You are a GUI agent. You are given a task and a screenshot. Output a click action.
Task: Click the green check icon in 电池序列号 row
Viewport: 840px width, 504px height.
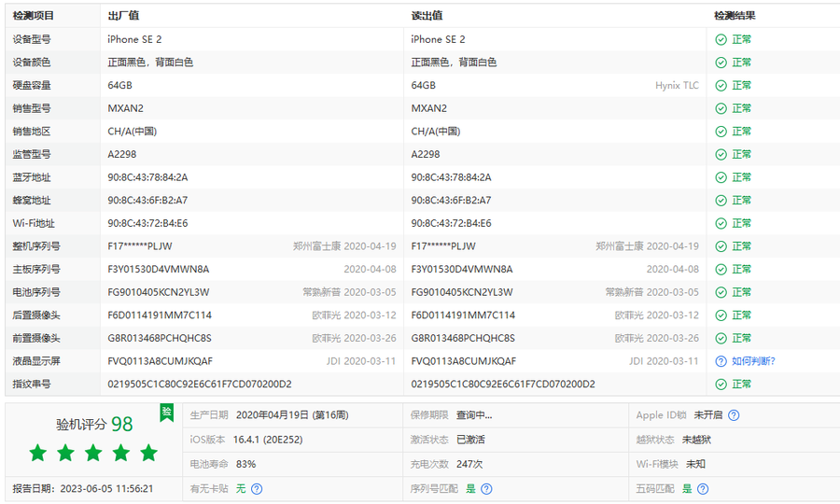pos(721,292)
